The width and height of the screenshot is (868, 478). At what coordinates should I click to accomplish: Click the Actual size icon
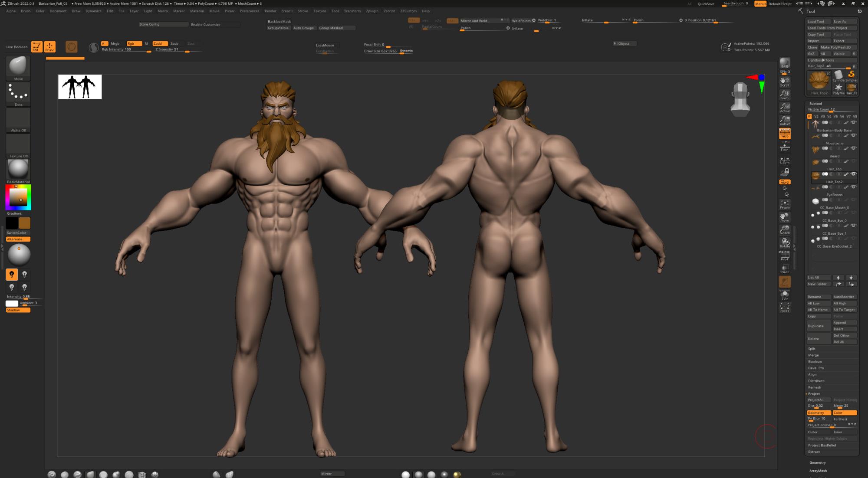pyautogui.click(x=785, y=108)
